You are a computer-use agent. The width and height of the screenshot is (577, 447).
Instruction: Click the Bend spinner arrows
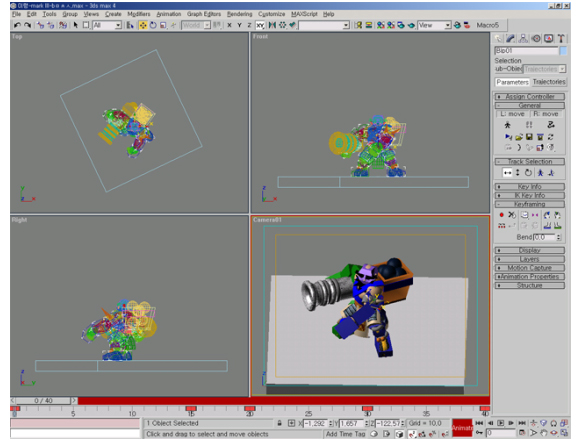[x=559, y=237]
